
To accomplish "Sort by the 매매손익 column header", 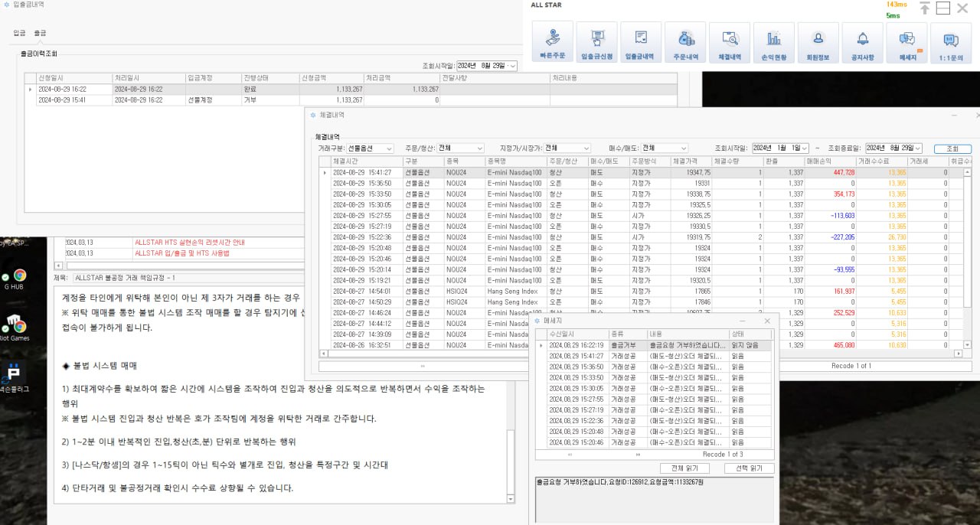I will [831, 161].
